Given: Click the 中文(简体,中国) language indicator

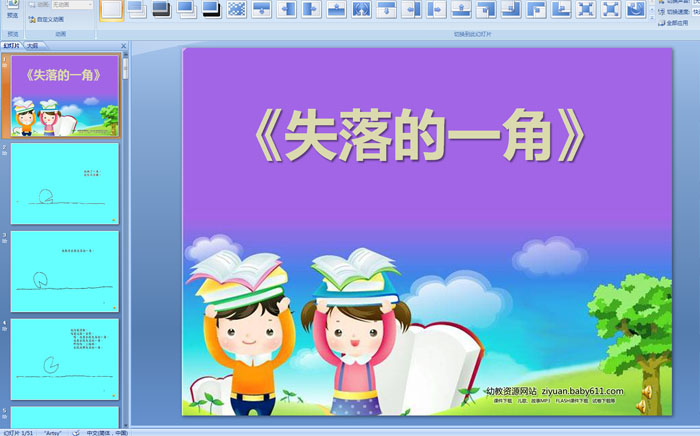Looking at the screenshot, I should pyautogui.click(x=107, y=432).
